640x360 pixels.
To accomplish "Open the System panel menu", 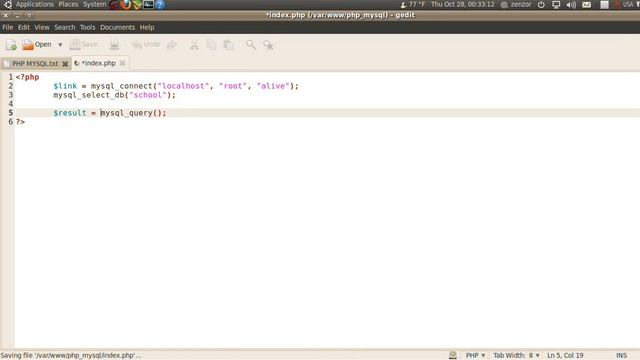I will click(x=94, y=4).
